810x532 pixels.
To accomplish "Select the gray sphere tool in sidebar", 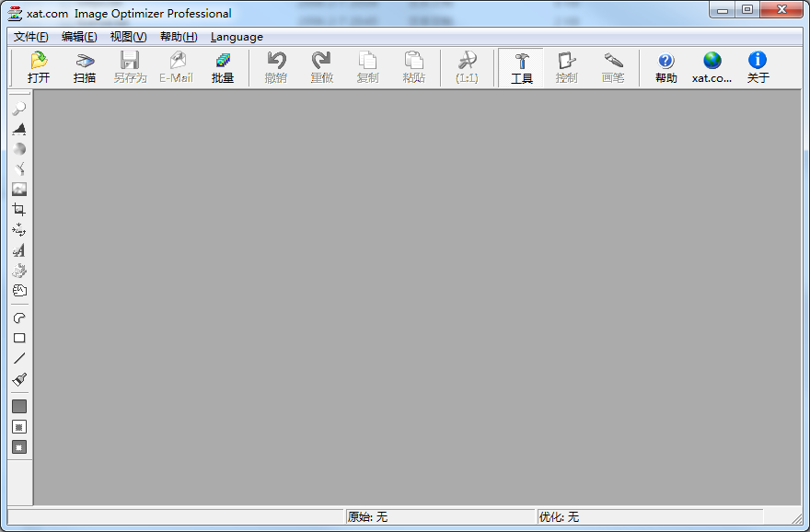I will click(x=19, y=149).
